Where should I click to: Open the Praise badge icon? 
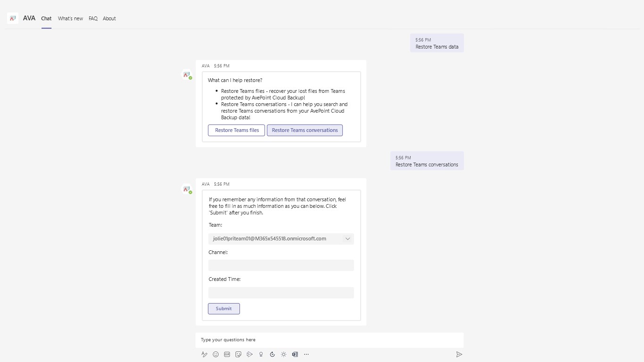click(261, 354)
